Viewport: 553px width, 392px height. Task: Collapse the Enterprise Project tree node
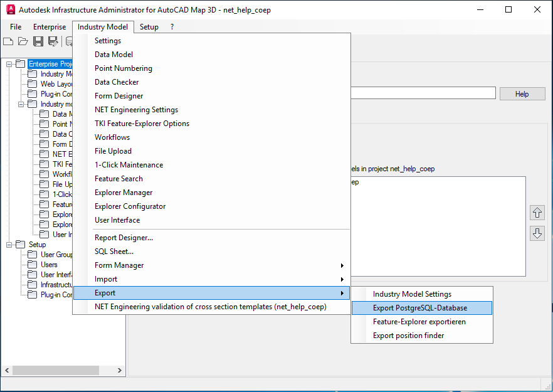click(x=9, y=64)
